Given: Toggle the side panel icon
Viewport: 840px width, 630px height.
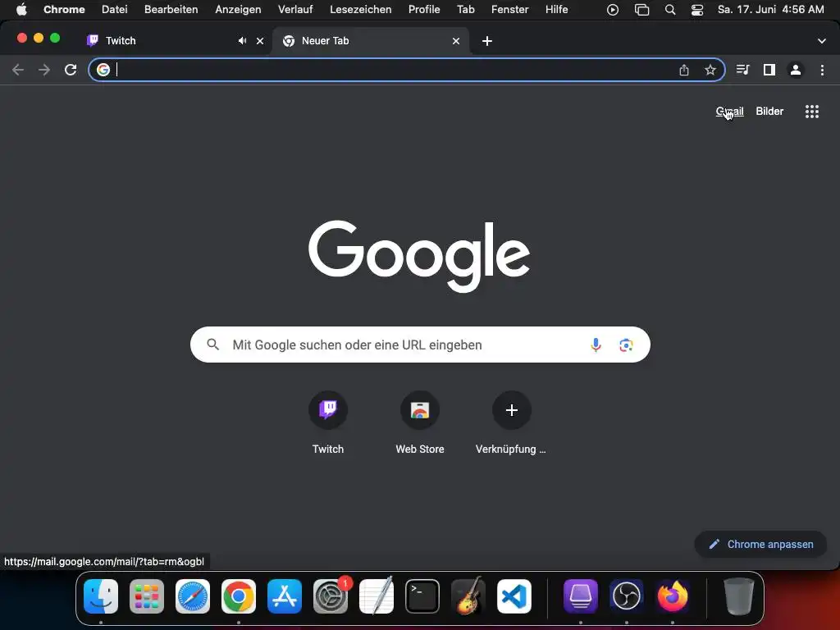Looking at the screenshot, I should (769, 70).
